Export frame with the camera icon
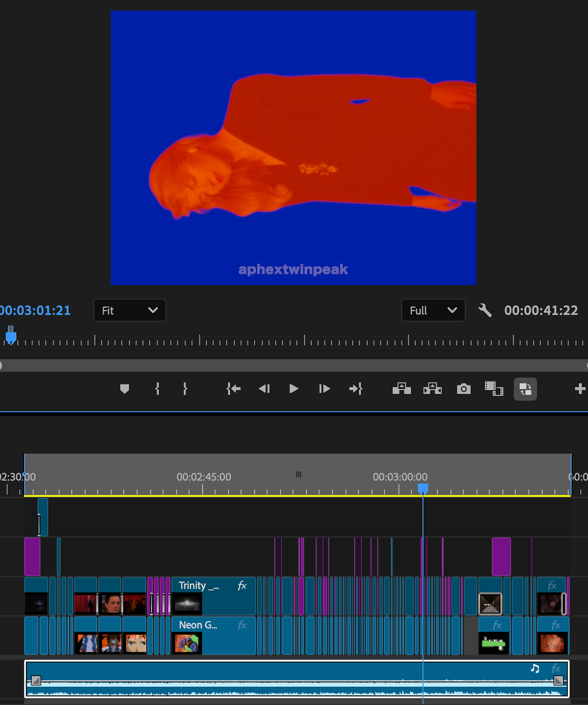 pyautogui.click(x=464, y=389)
